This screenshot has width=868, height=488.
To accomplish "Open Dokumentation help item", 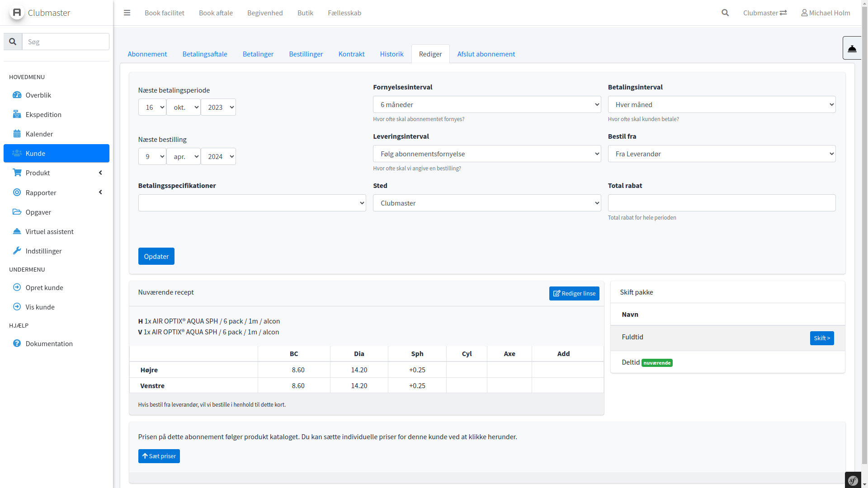I will [x=49, y=343].
